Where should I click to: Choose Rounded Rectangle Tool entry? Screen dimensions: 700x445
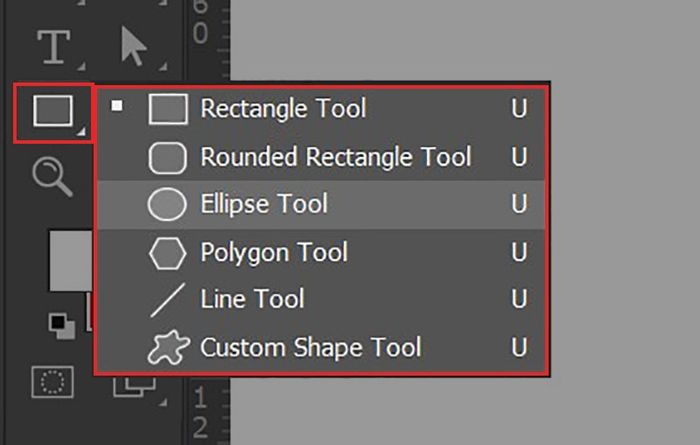click(335, 157)
